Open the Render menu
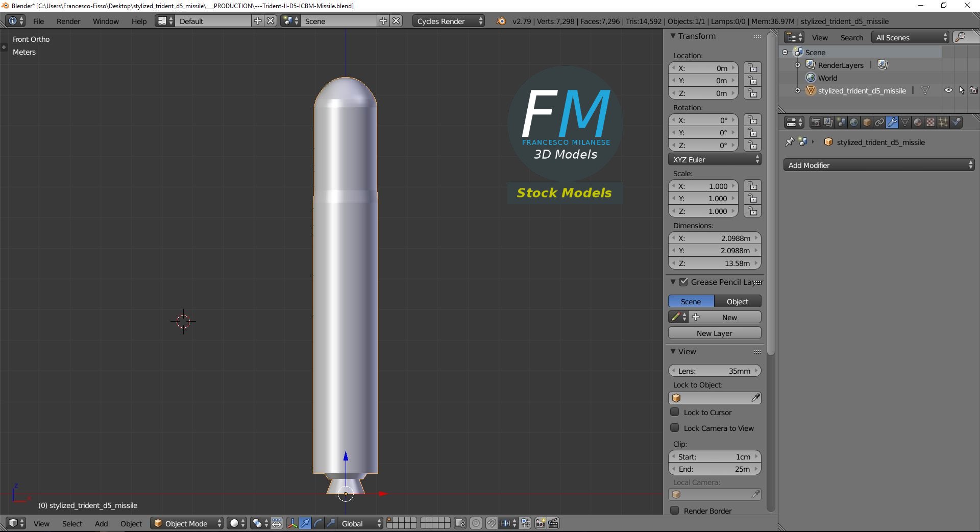The image size is (980, 532). 68,21
